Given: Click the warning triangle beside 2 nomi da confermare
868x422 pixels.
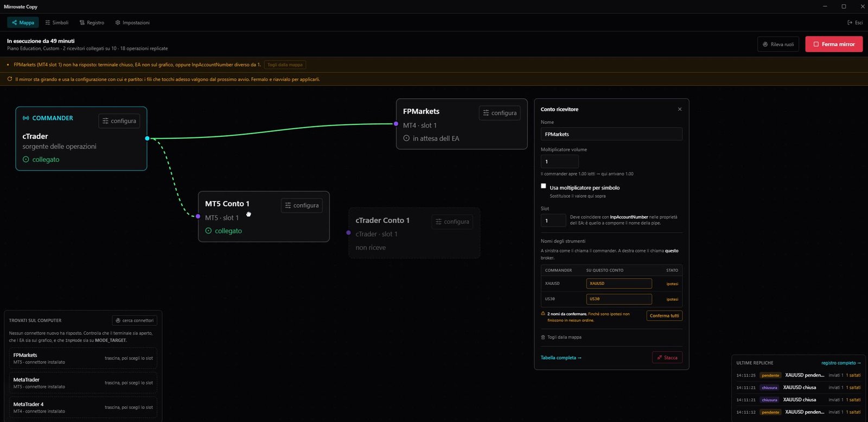Looking at the screenshot, I should pos(543,314).
